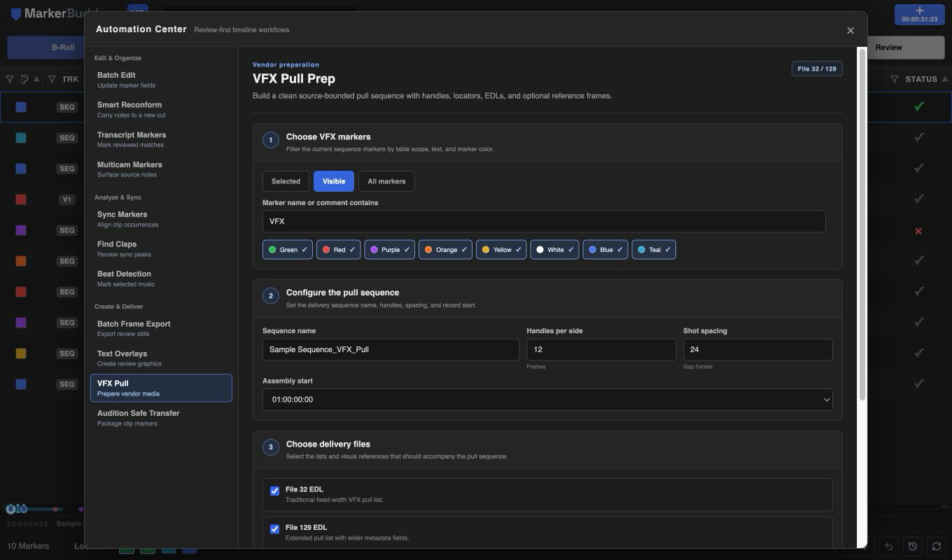Click the plus timecode button at top right

click(x=919, y=14)
